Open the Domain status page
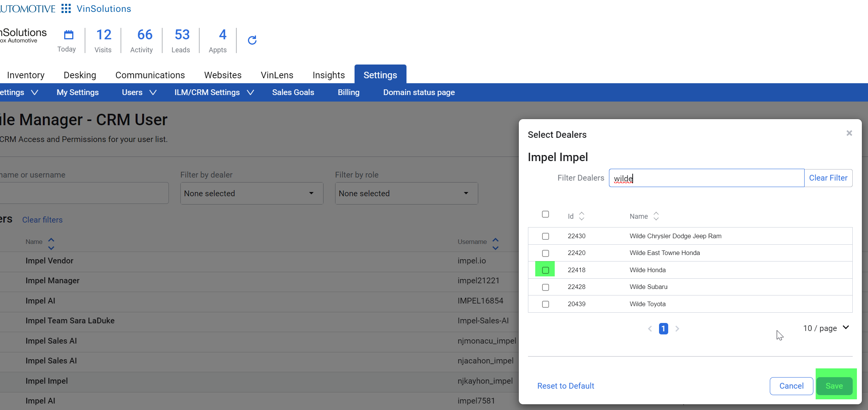The width and height of the screenshot is (868, 410). pyautogui.click(x=419, y=92)
